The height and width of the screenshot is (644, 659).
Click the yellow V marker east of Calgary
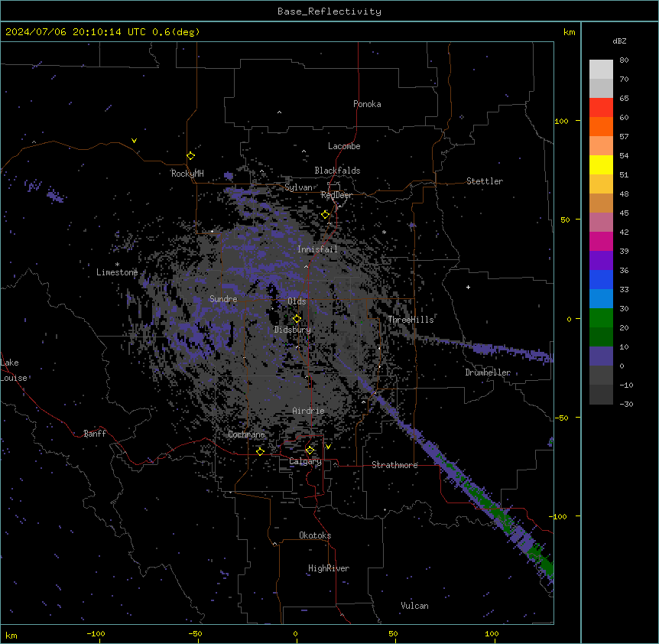(328, 447)
